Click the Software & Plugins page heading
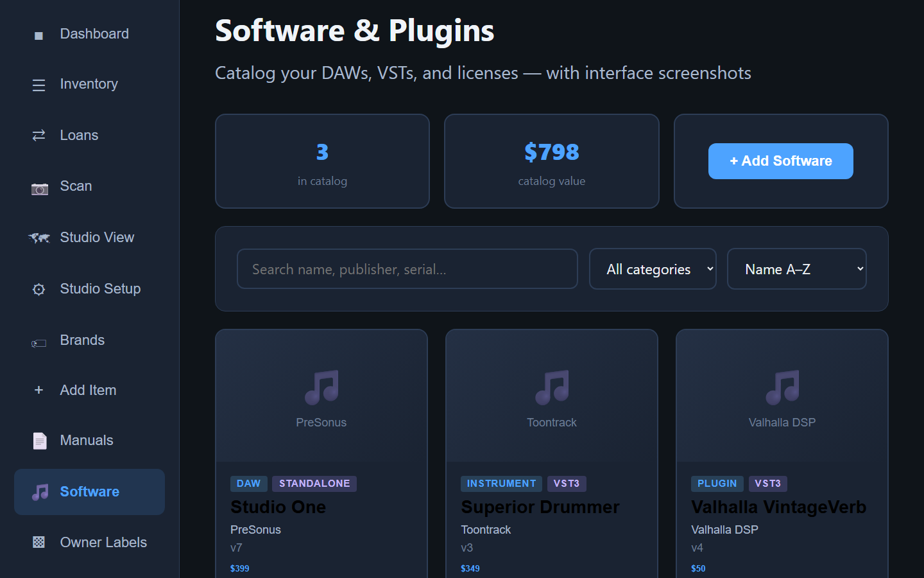The height and width of the screenshot is (578, 924). 355,30
